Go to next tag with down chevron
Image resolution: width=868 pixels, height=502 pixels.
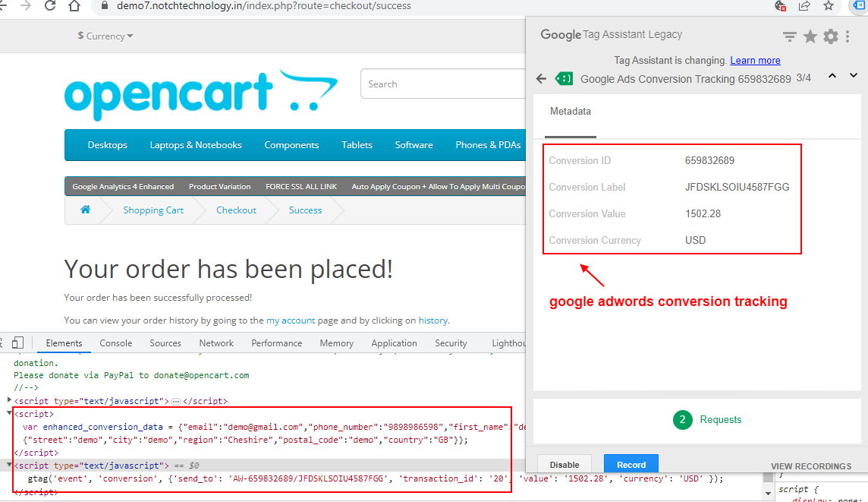tap(853, 76)
